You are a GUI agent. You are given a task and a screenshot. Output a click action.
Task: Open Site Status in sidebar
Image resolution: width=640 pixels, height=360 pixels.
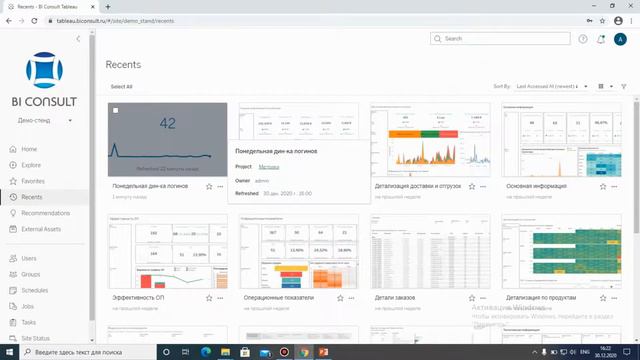tap(35, 338)
